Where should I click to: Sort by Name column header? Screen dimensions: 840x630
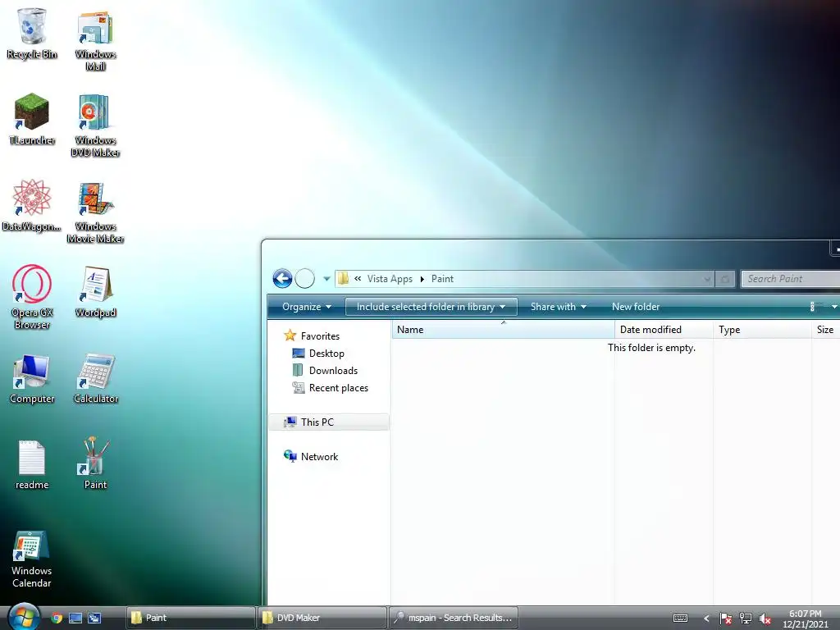coord(503,330)
